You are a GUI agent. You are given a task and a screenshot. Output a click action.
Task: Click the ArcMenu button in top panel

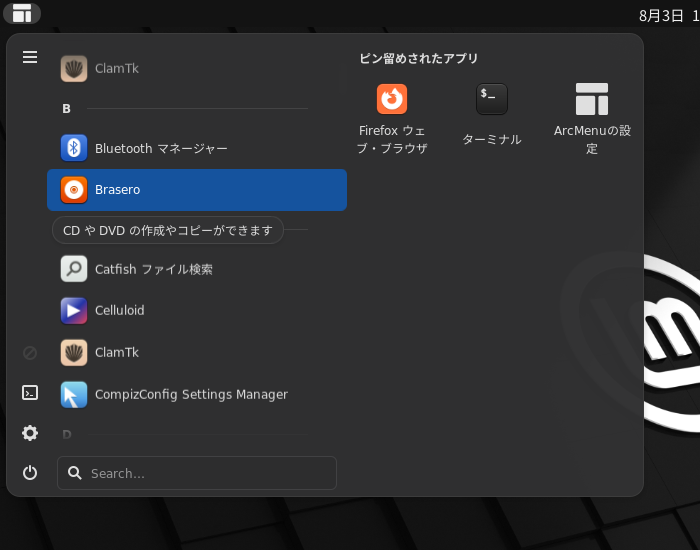tap(22, 13)
